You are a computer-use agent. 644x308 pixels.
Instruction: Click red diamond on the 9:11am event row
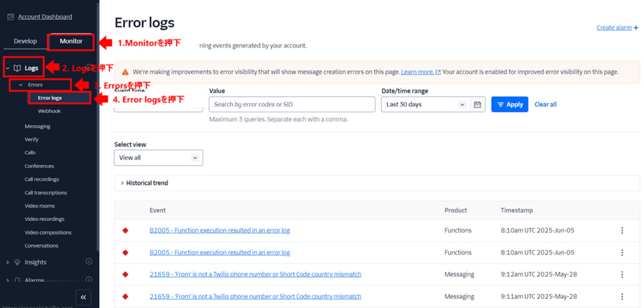126,296
